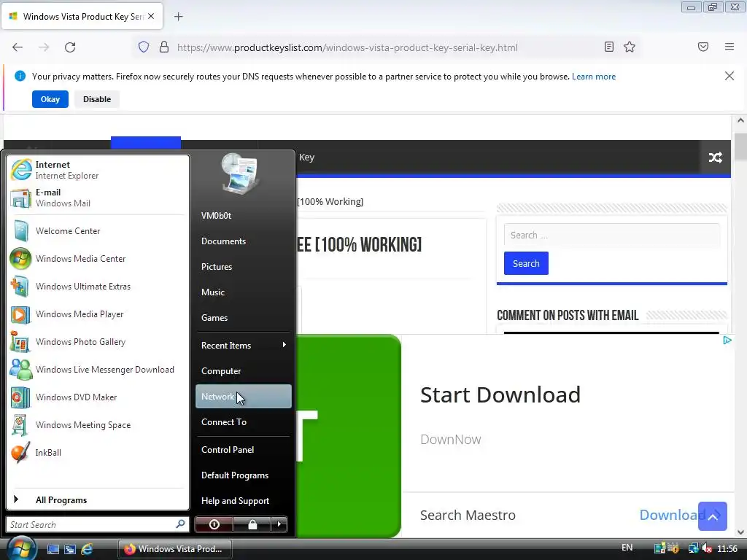
Task: Click Start Download ad text
Action: coord(500,394)
